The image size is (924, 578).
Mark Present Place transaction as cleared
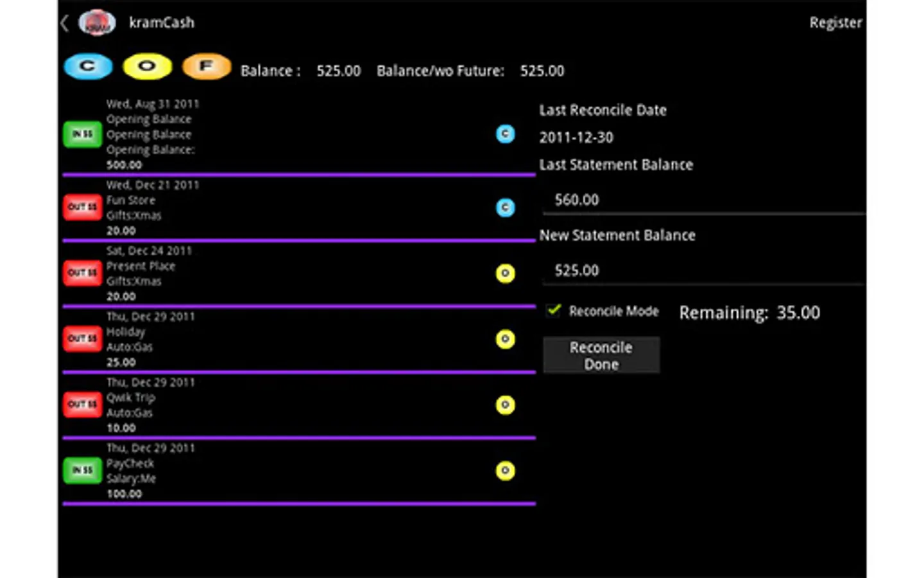(x=505, y=274)
